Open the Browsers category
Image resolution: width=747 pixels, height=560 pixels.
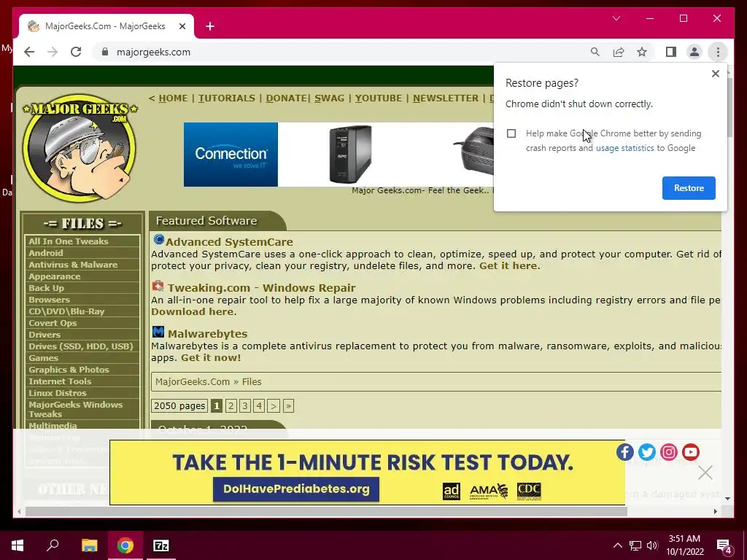tap(49, 300)
